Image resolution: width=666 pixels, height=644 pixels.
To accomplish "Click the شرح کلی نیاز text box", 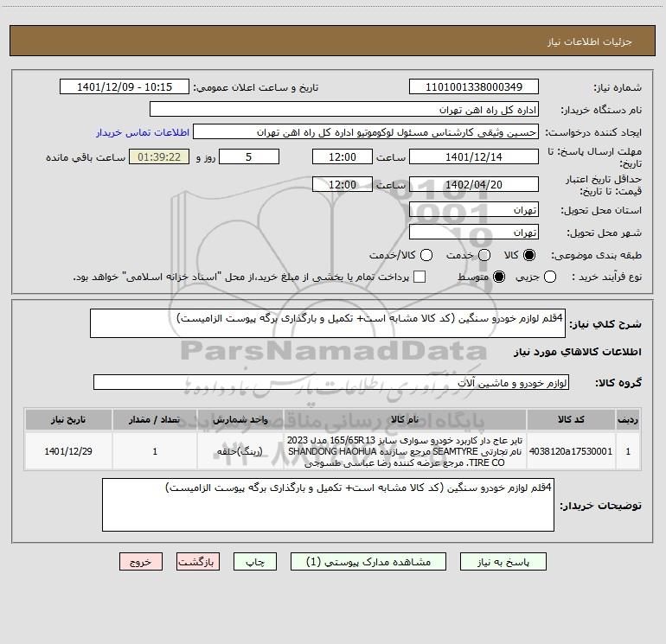I will coord(328,323).
